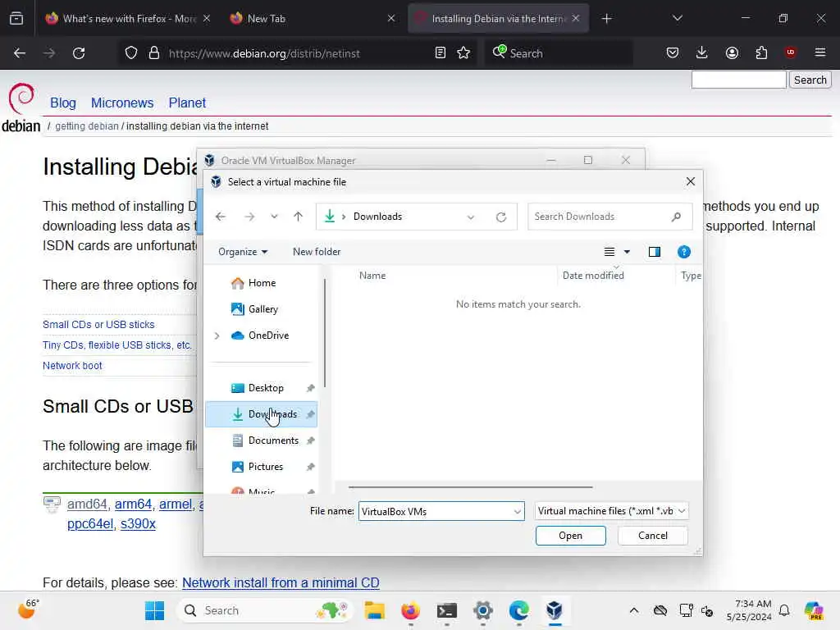The width and height of the screenshot is (840, 630).
Task: Click the uBlock Origin extension icon
Action: tap(790, 52)
